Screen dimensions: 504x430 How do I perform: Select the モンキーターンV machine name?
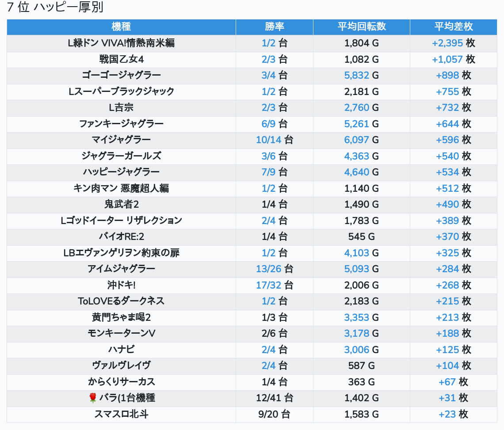[121, 334]
